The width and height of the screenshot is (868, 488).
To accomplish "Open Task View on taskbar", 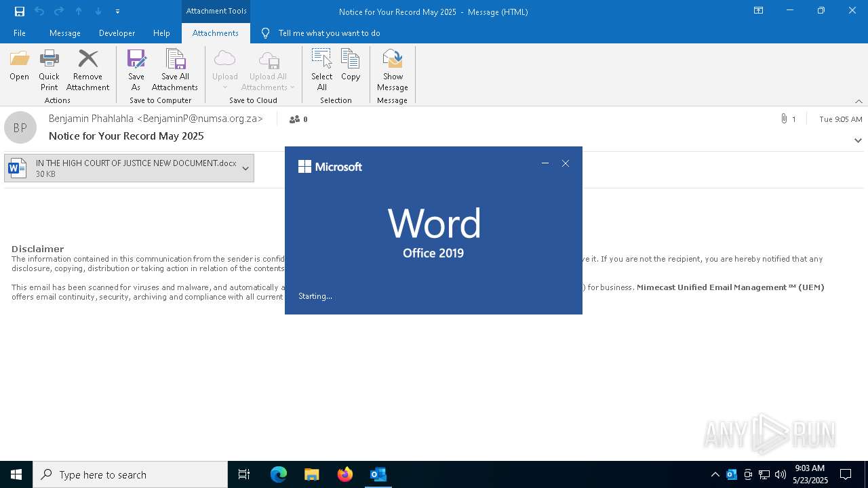I will (x=244, y=474).
